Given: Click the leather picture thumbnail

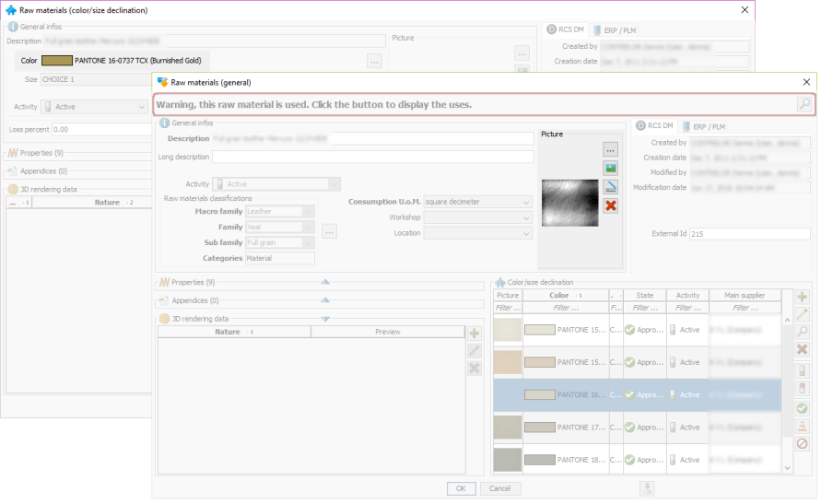Looking at the screenshot, I should pyautogui.click(x=569, y=203).
